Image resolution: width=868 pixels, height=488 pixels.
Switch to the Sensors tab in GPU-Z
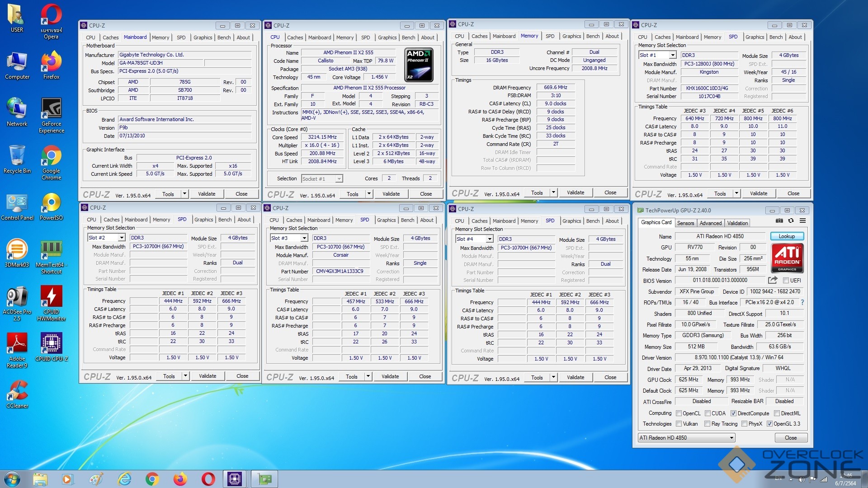[x=685, y=223]
